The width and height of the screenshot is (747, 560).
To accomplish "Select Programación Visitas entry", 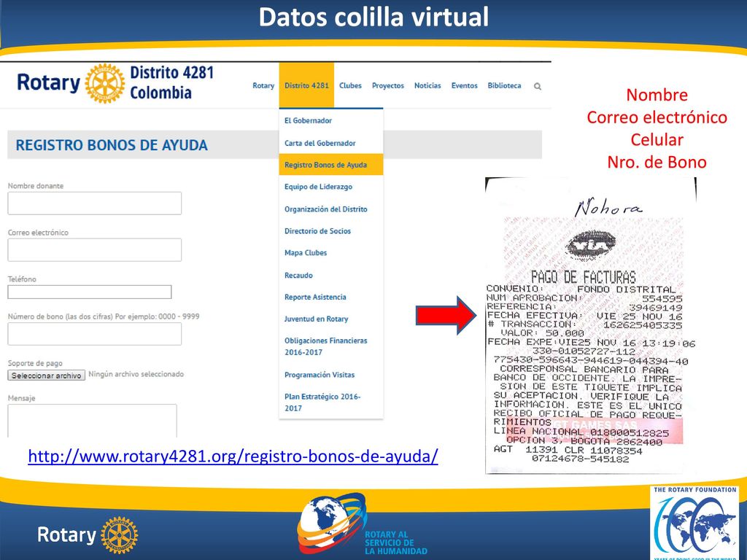I will click(331, 375).
